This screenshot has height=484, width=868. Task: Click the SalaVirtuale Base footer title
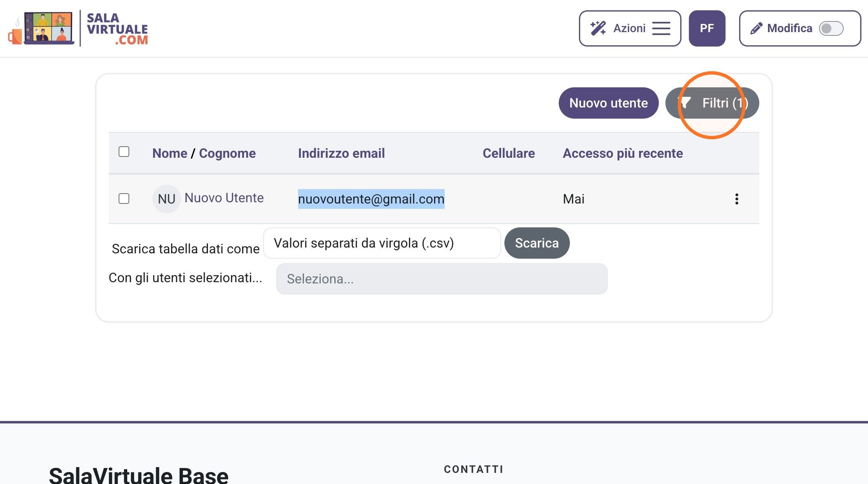point(138,476)
